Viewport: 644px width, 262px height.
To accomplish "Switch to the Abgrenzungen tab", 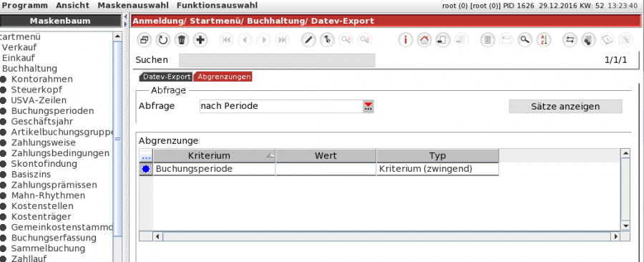I will [224, 77].
